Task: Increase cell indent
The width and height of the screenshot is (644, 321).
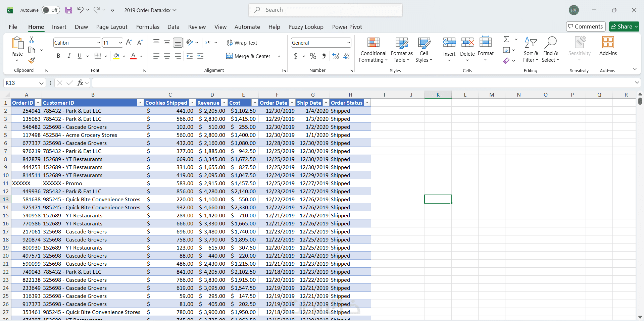Action: pyautogui.click(x=200, y=56)
